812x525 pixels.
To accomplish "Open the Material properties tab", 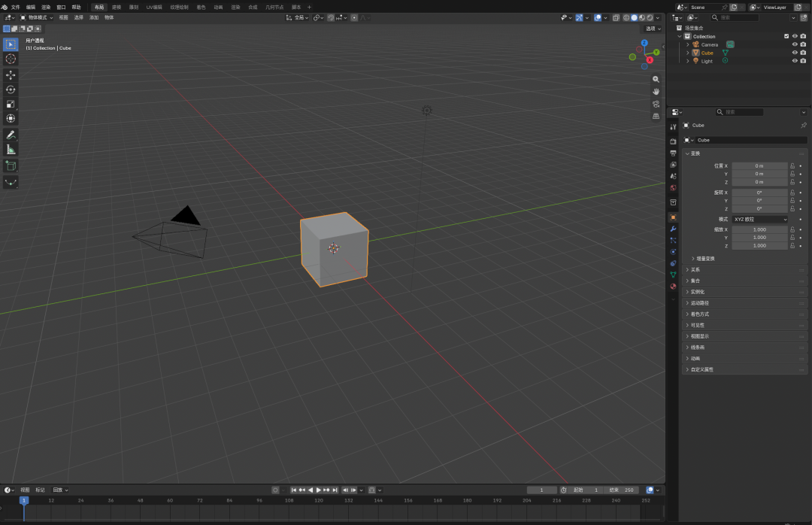I will (x=673, y=286).
